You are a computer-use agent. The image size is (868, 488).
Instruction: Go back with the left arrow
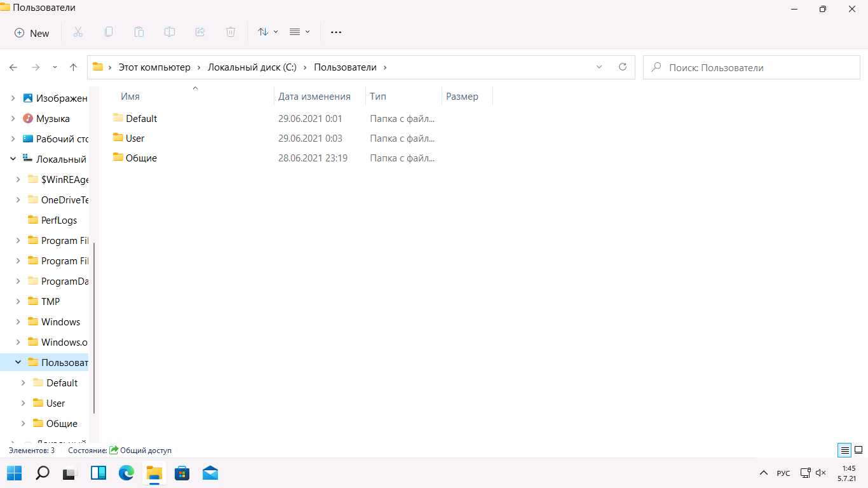13,67
